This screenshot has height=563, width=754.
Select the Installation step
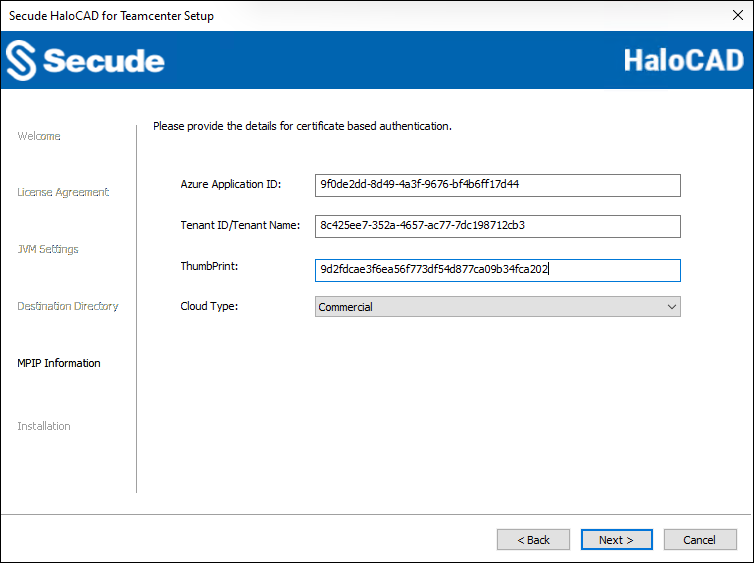44,426
